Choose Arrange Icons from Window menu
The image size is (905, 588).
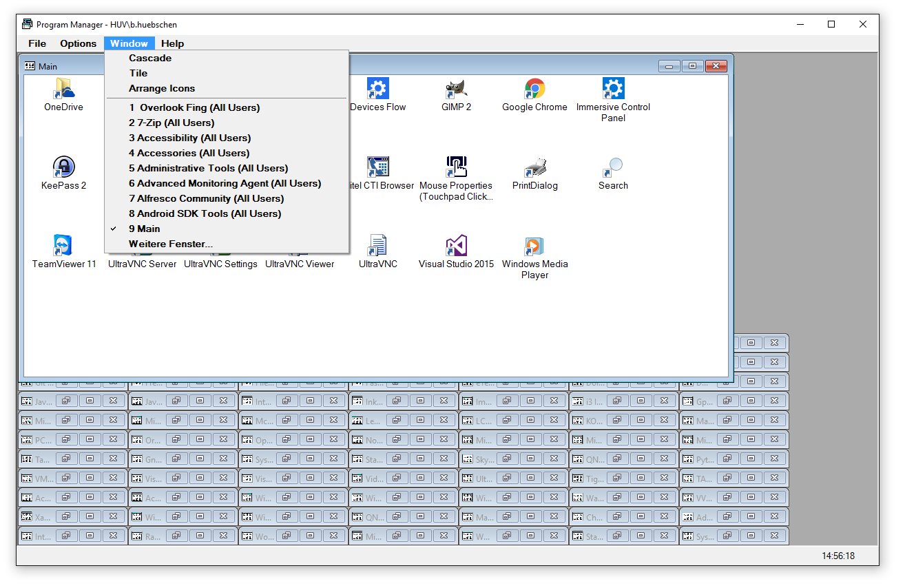pyautogui.click(x=227, y=88)
